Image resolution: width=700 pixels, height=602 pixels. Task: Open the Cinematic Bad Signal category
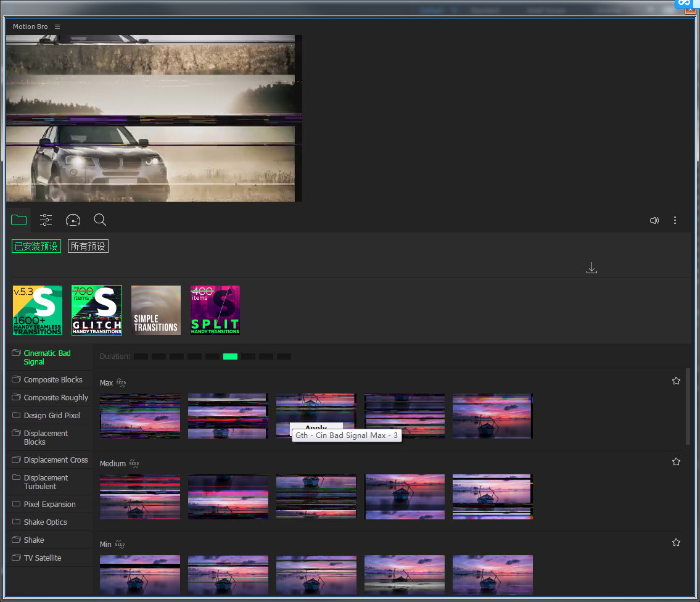coord(50,357)
